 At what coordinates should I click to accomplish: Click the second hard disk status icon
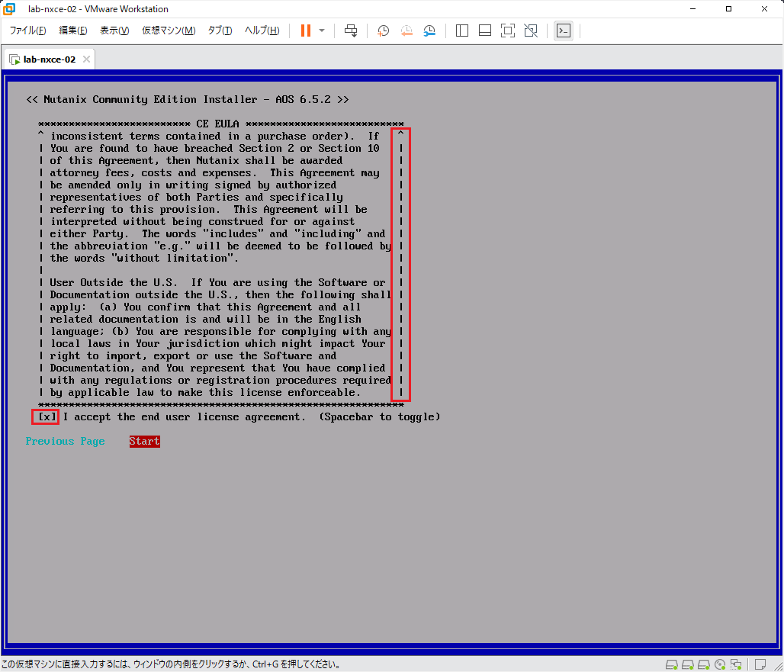687,664
